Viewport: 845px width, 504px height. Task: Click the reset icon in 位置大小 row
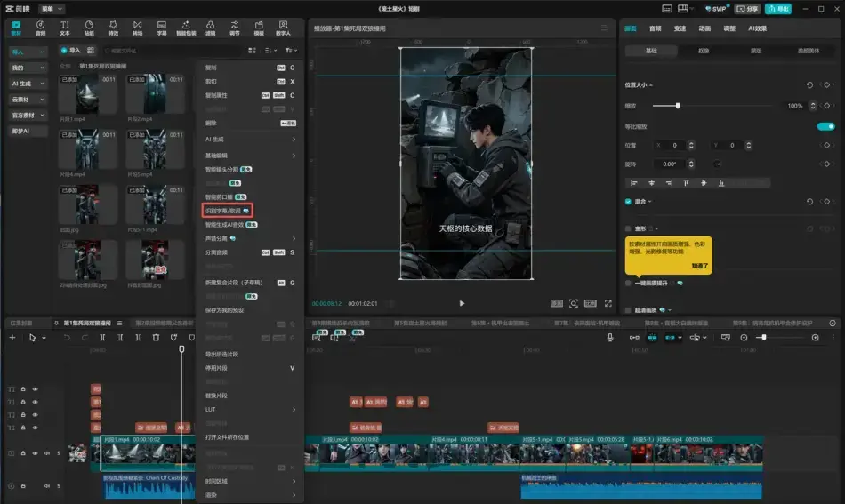coord(809,85)
